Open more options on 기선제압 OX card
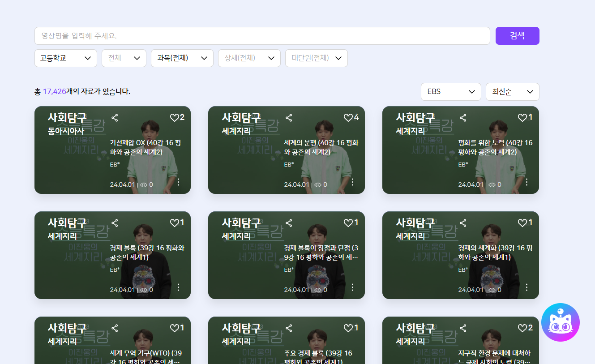 click(x=178, y=182)
